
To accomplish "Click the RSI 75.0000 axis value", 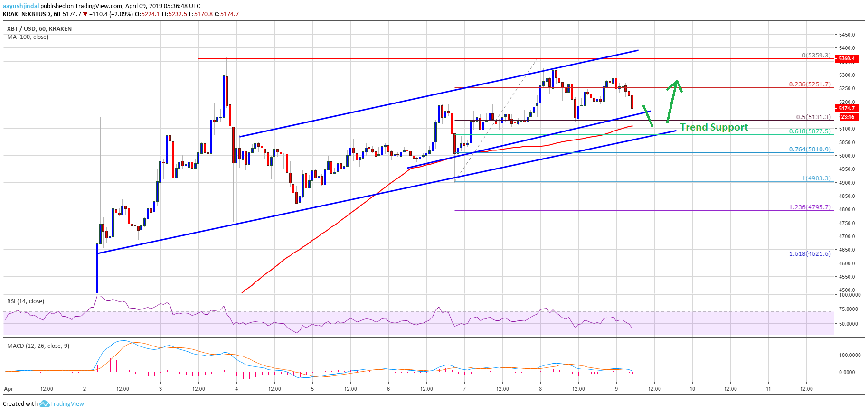I will 849,309.
